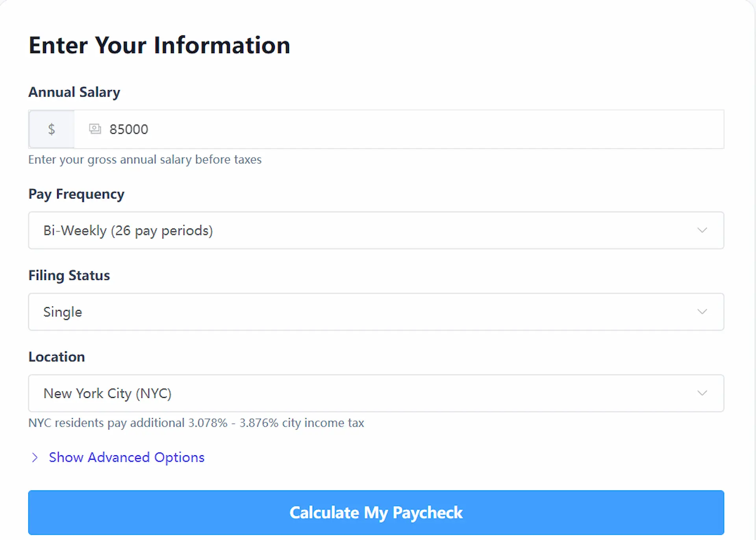Image resolution: width=756 pixels, height=540 pixels.
Task: Click the Location dropdown arrow
Action: click(702, 393)
